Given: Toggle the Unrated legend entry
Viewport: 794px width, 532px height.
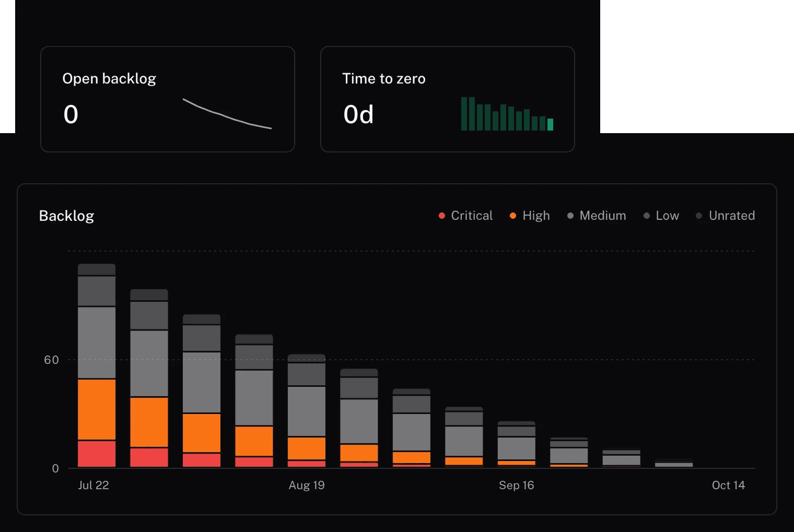Looking at the screenshot, I should pos(726,216).
